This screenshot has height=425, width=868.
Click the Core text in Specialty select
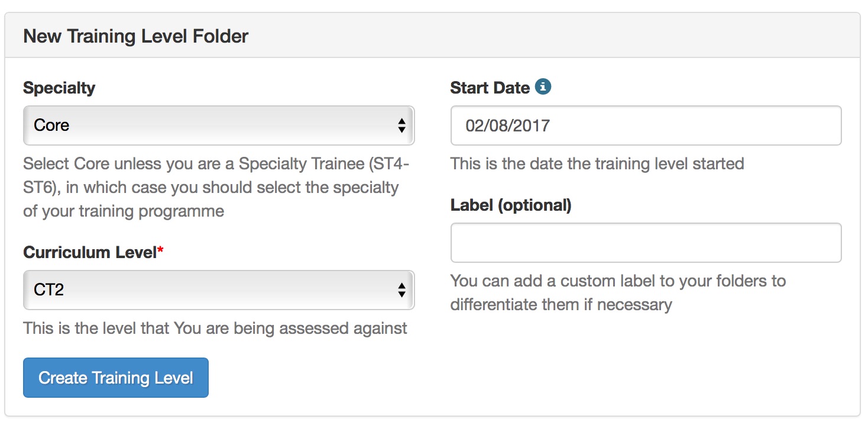pos(51,125)
